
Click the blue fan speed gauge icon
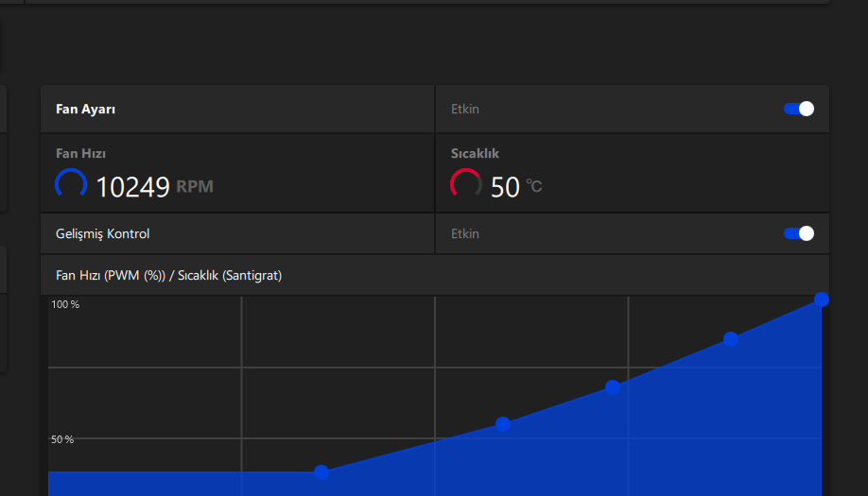(71, 184)
